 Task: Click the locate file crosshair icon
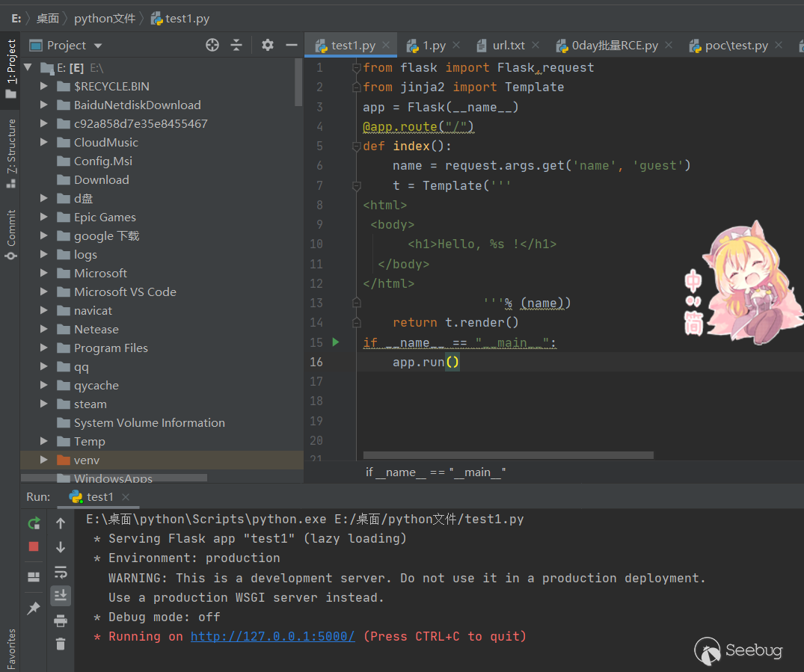point(212,46)
